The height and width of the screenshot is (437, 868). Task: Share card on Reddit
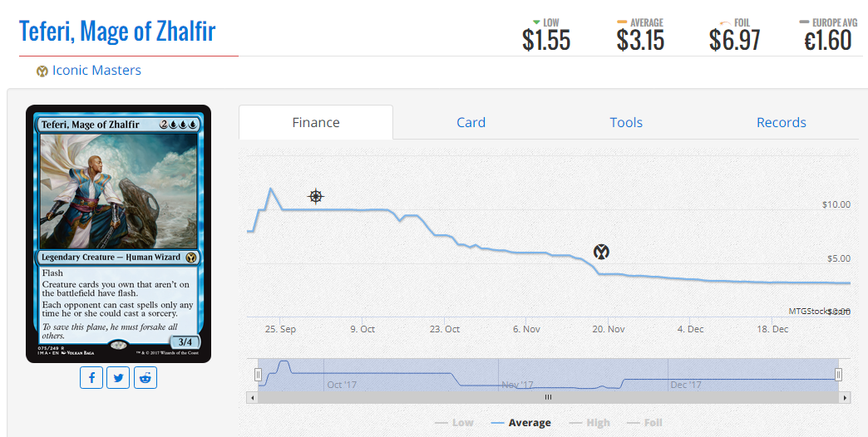point(145,378)
